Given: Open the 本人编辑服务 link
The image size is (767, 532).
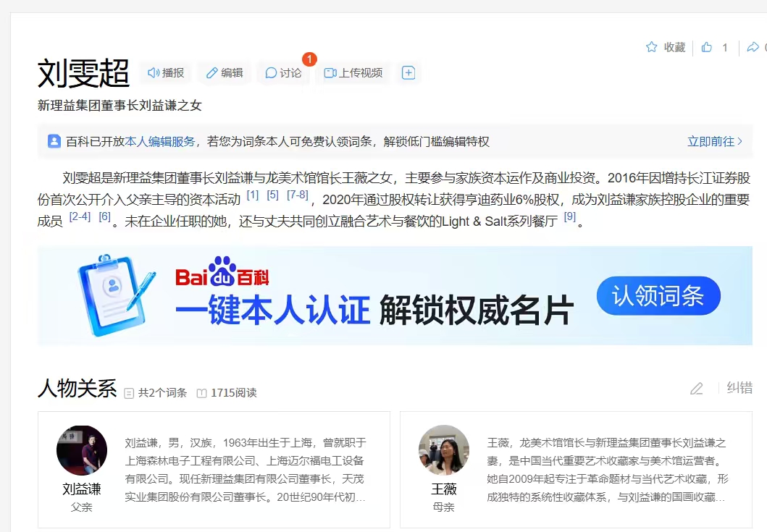Looking at the screenshot, I should (x=160, y=142).
